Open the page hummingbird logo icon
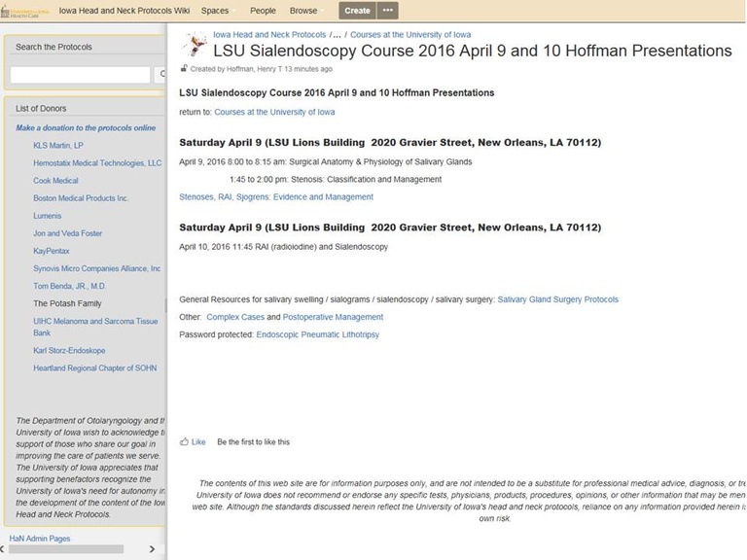Image resolution: width=747 pixels, height=560 pixels. point(195,45)
